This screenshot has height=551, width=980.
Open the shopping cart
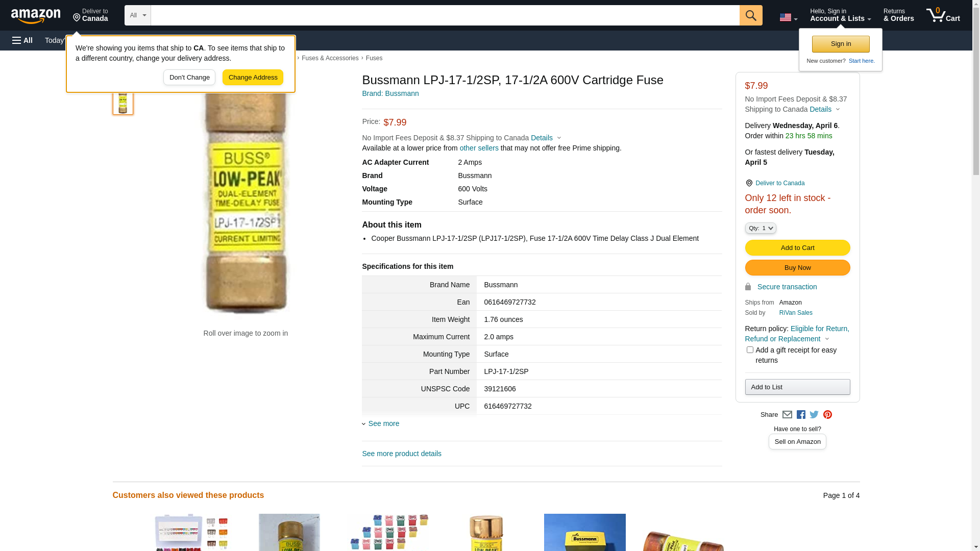(x=943, y=15)
